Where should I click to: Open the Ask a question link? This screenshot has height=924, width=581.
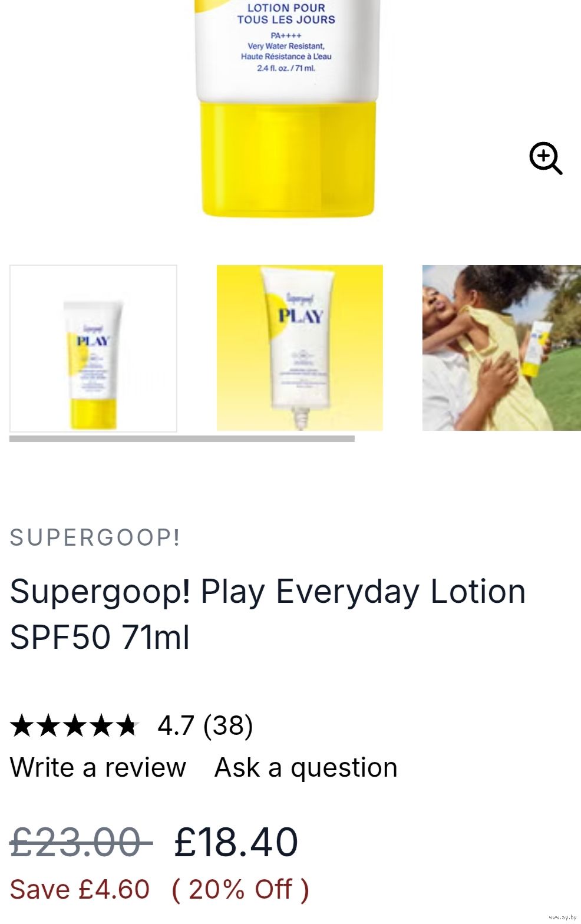(x=306, y=767)
